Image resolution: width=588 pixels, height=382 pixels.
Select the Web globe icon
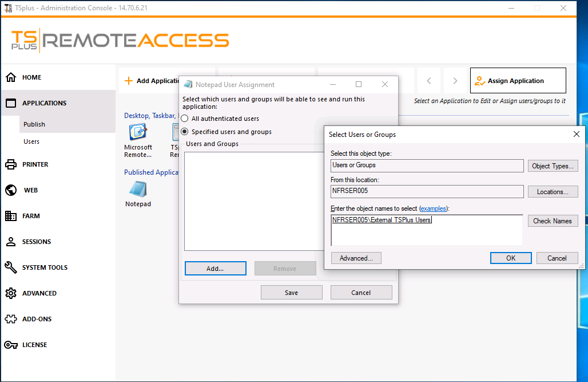click(10, 190)
